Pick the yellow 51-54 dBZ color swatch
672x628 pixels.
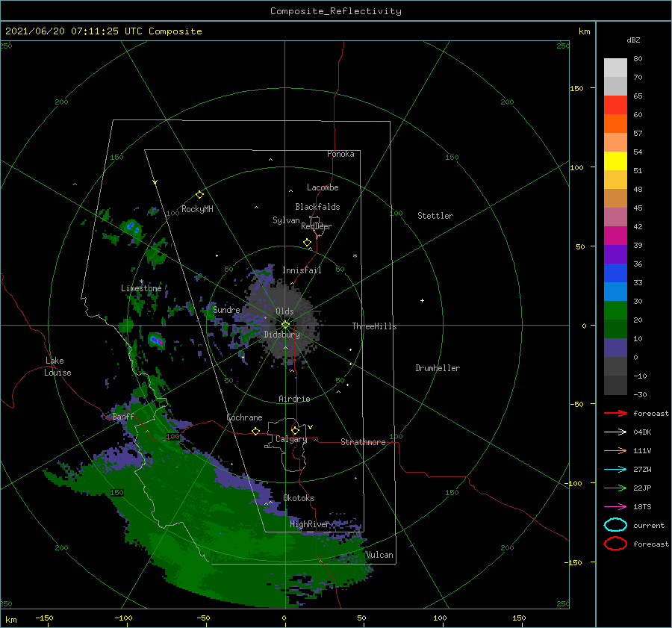point(615,161)
